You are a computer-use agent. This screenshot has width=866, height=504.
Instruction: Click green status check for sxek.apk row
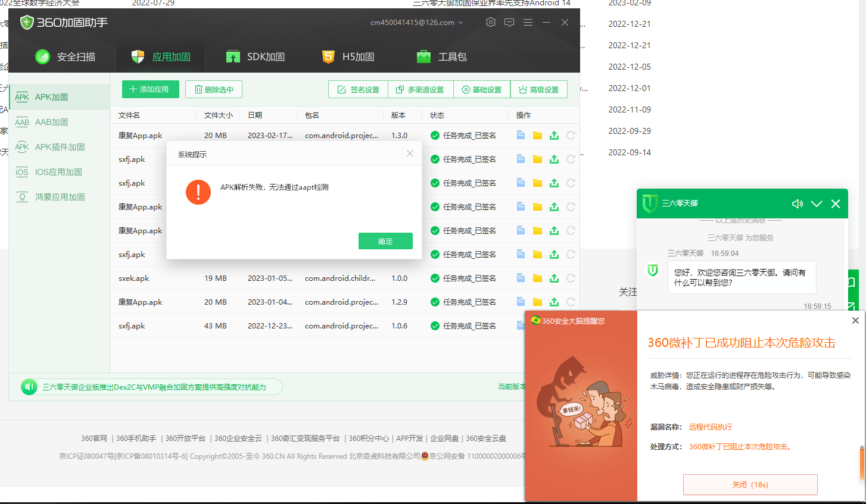pos(435,278)
